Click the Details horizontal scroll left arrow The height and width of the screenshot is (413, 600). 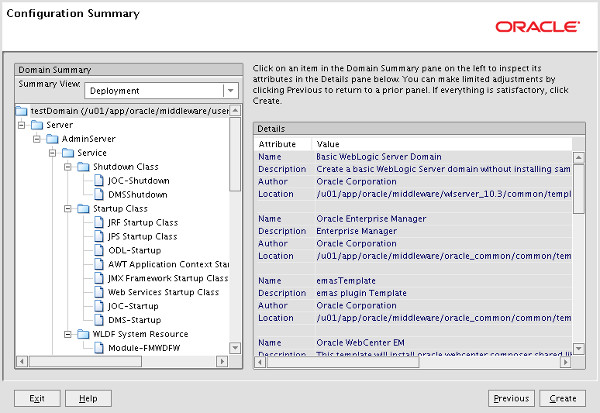point(260,362)
